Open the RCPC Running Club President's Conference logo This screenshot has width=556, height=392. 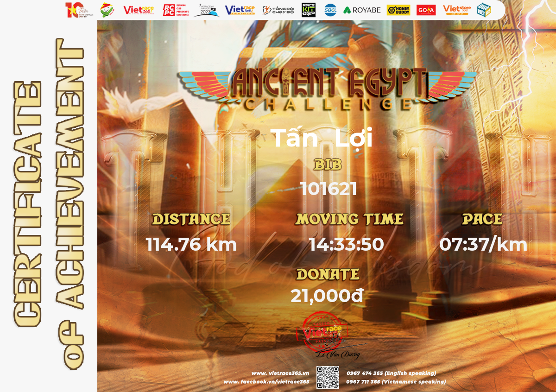pyautogui.click(x=177, y=10)
